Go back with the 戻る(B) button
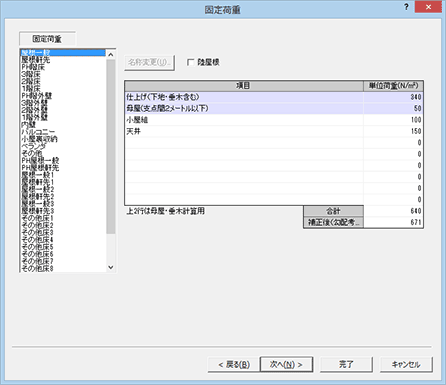446x385 pixels. point(233,364)
